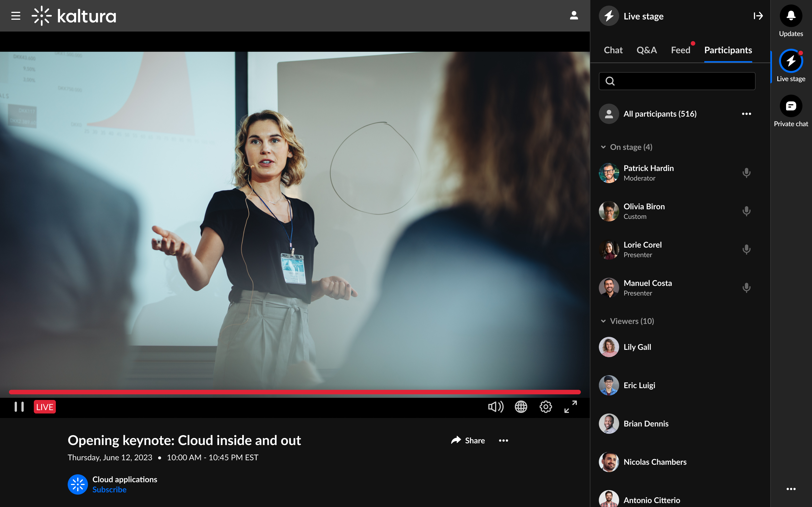This screenshot has width=812, height=507.
Task: Collapse the On stage group
Action: pyautogui.click(x=603, y=147)
